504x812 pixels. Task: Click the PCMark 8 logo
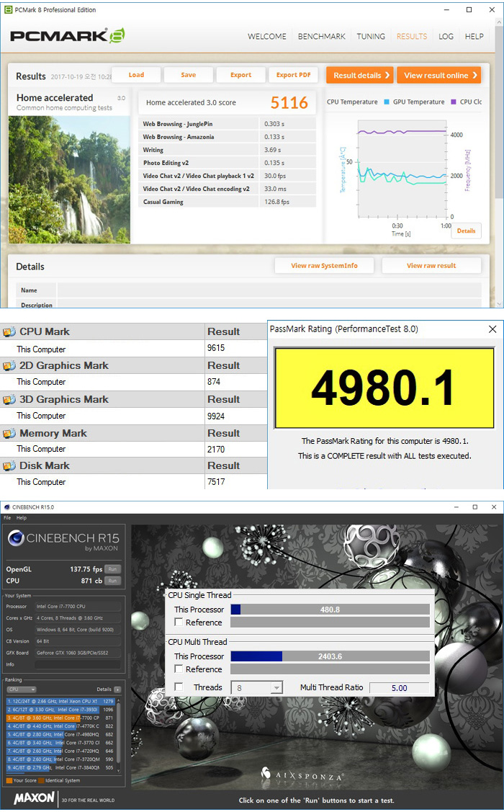pyautogui.click(x=67, y=36)
